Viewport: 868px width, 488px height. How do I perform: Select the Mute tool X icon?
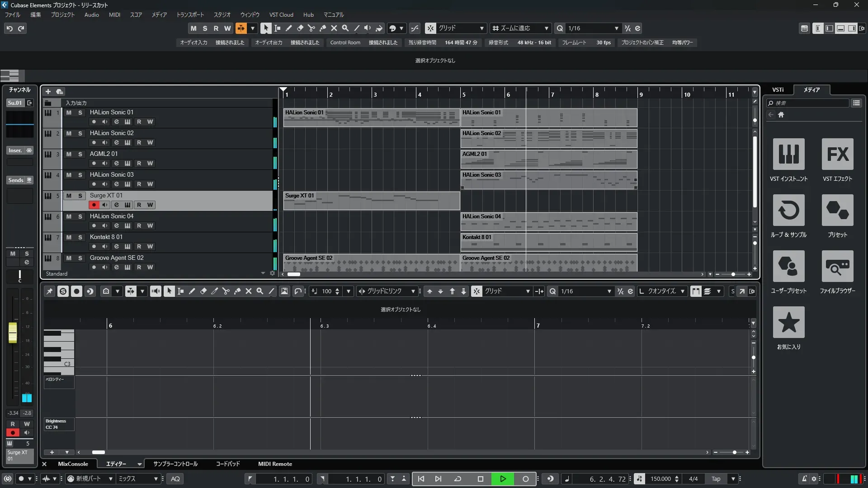click(334, 28)
